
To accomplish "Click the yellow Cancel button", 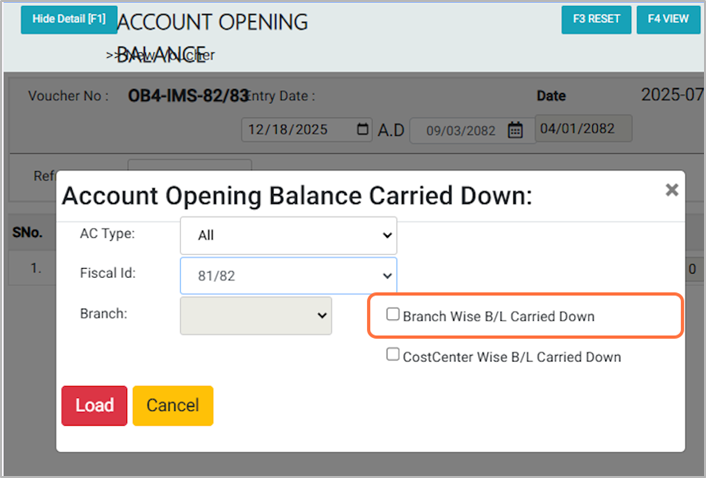I will pos(172,405).
